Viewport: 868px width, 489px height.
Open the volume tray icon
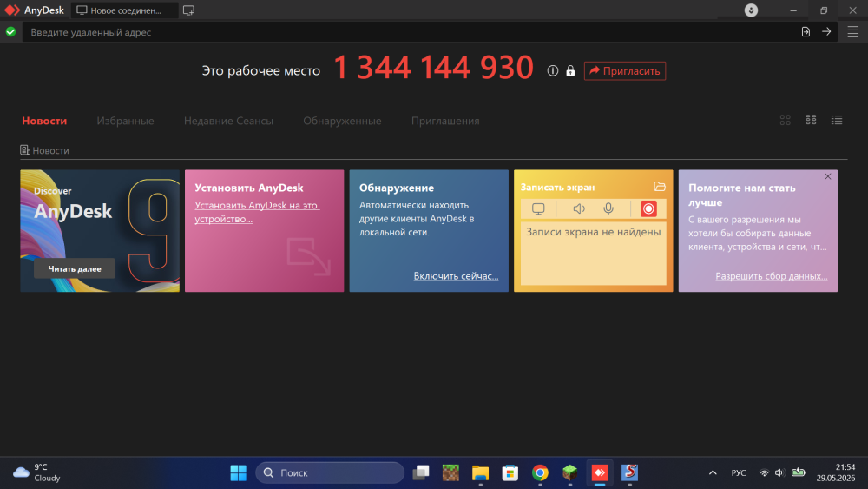tap(779, 473)
